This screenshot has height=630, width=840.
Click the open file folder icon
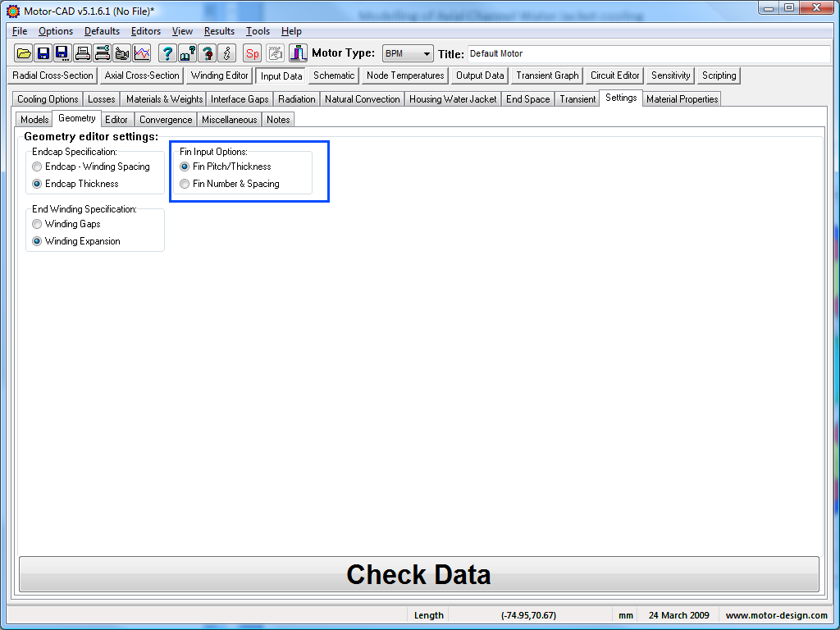click(24, 53)
